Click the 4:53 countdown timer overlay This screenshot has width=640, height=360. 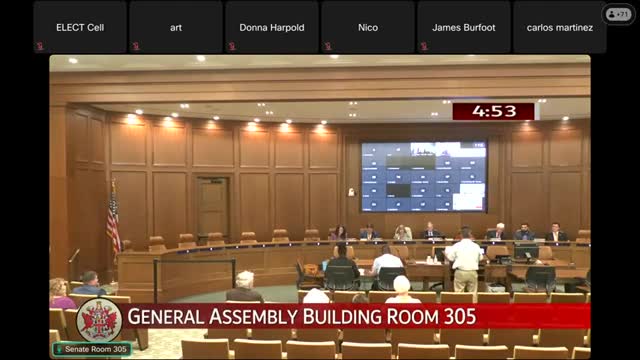tap(493, 111)
